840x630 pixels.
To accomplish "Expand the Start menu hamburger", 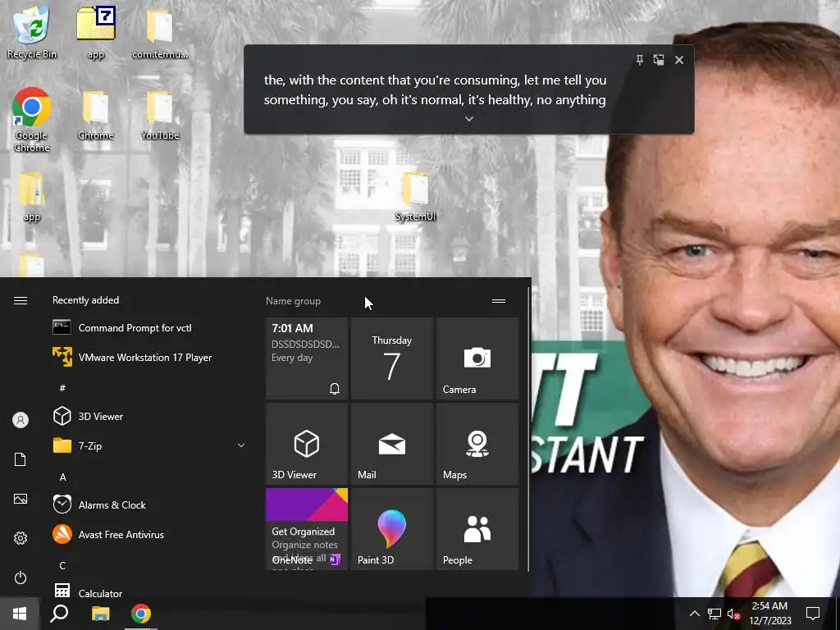I will pyautogui.click(x=21, y=300).
